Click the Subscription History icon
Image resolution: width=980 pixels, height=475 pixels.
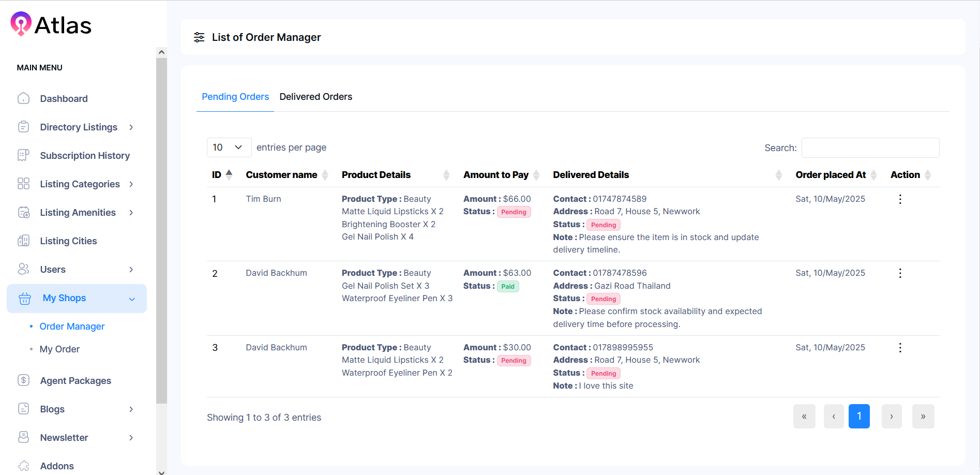pos(24,155)
